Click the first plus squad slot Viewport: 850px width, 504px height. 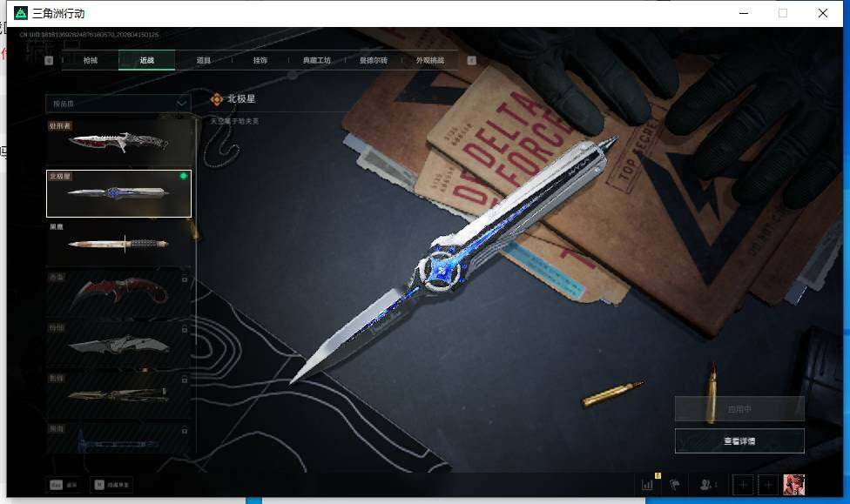coord(743,485)
